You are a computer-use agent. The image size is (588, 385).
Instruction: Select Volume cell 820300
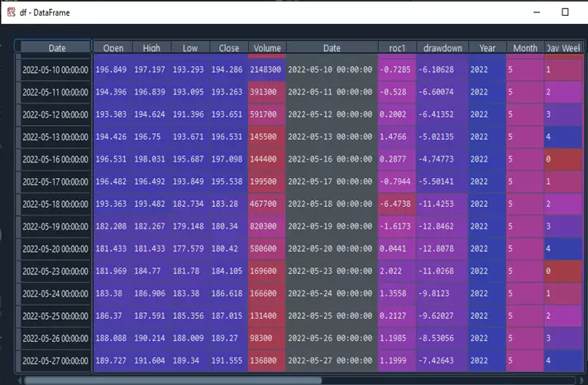[267, 226]
